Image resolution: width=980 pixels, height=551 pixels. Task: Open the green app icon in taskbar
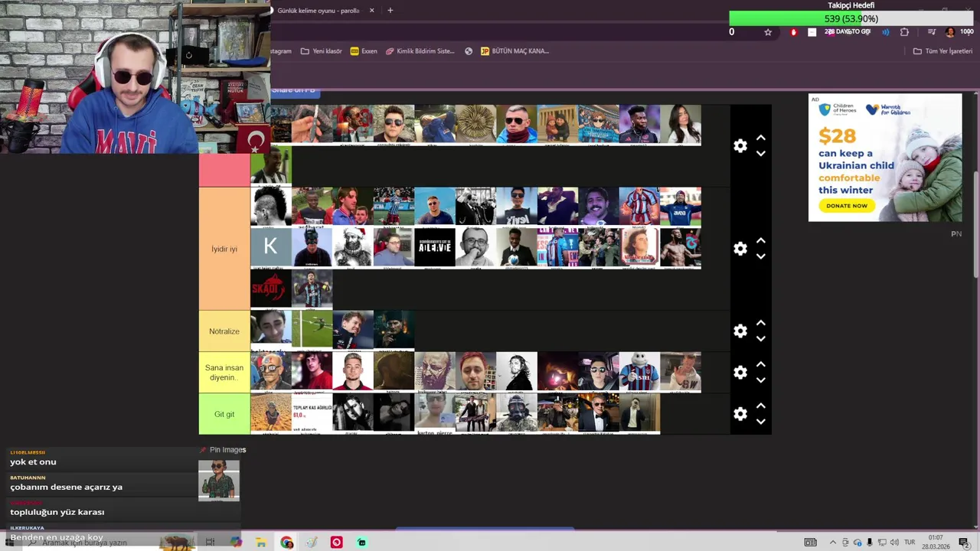361,543
